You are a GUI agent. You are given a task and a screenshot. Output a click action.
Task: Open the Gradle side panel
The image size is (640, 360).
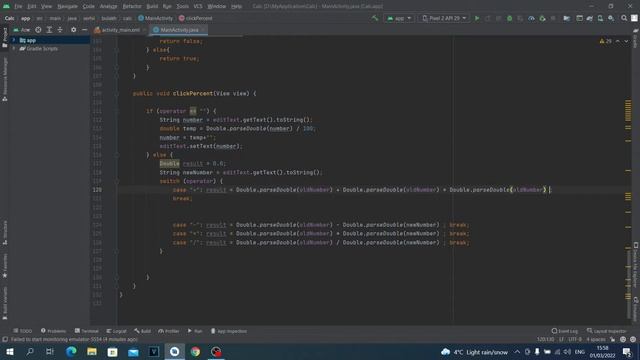click(x=636, y=38)
